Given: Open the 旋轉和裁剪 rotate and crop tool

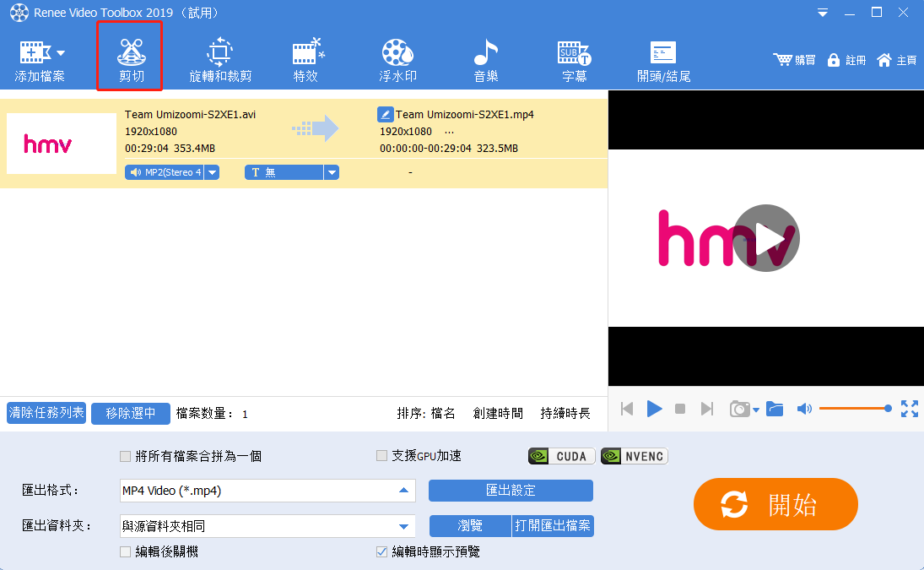Looking at the screenshot, I should (x=220, y=60).
